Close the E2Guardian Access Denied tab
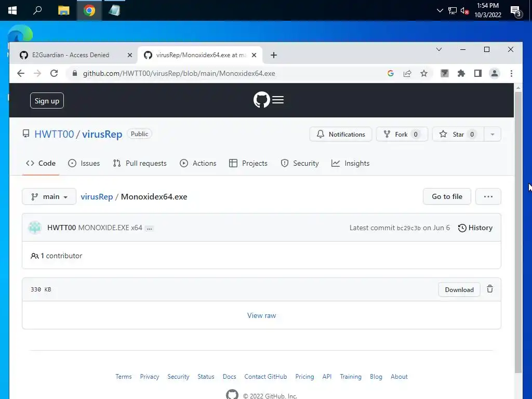The height and width of the screenshot is (399, 532). coord(129,55)
